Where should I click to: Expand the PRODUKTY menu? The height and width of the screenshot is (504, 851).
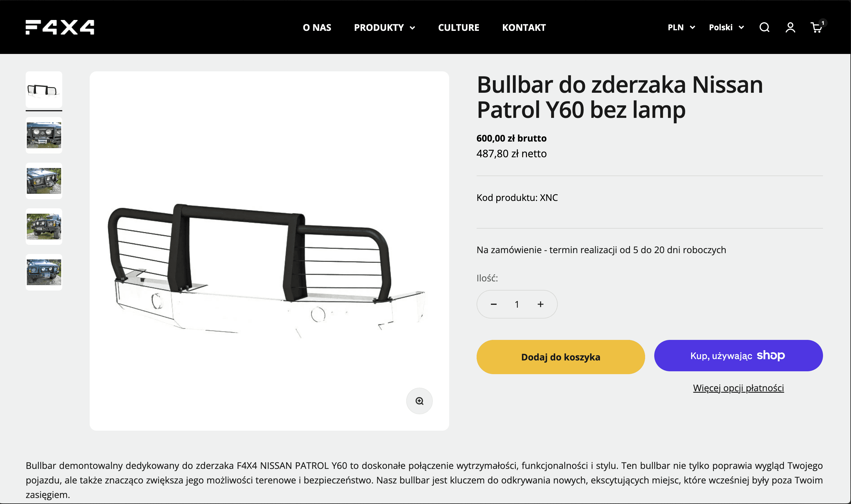tap(384, 27)
